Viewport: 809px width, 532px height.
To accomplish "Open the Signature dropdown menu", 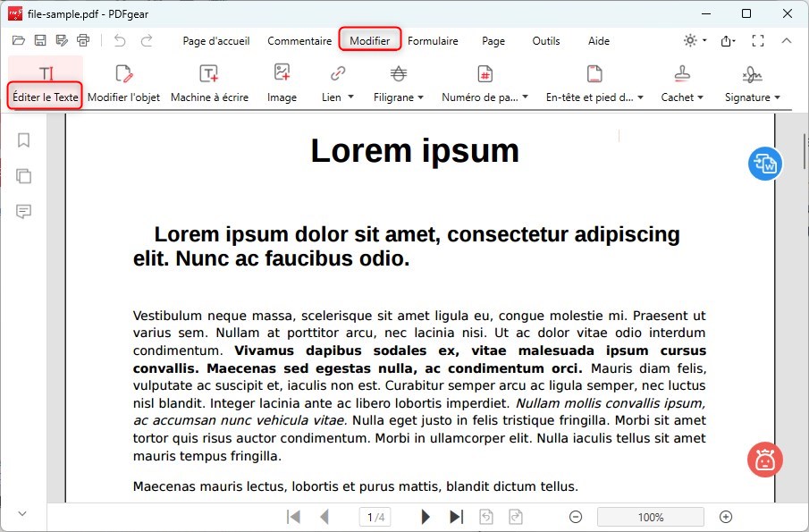I will [752, 97].
